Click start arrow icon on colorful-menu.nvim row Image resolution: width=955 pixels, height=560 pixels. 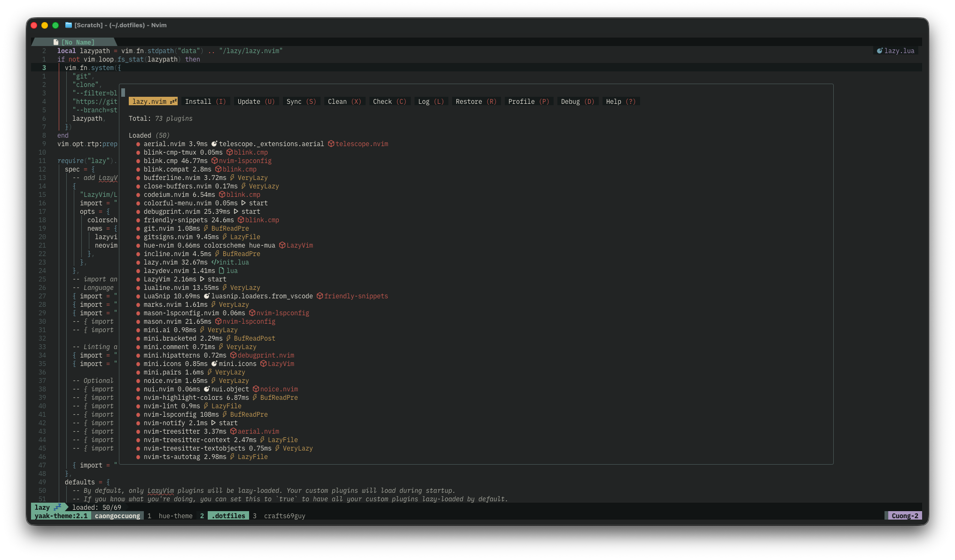(x=243, y=203)
